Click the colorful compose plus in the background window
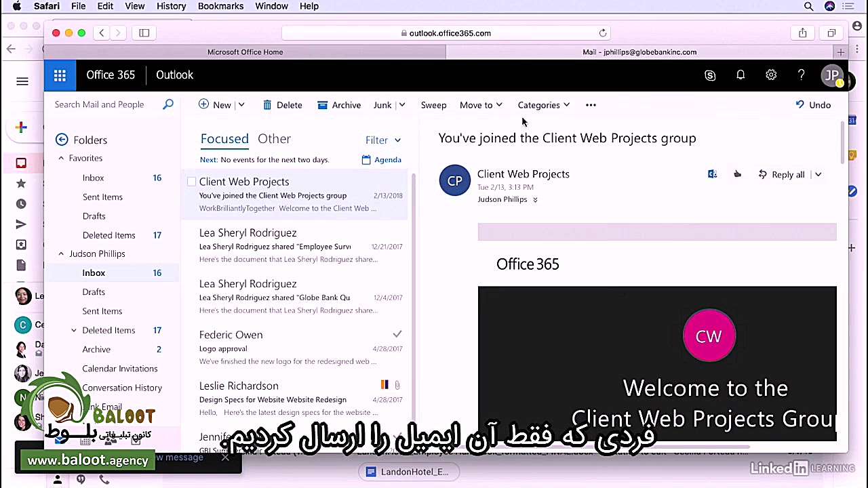Viewport: 868px width, 488px height. click(x=21, y=127)
